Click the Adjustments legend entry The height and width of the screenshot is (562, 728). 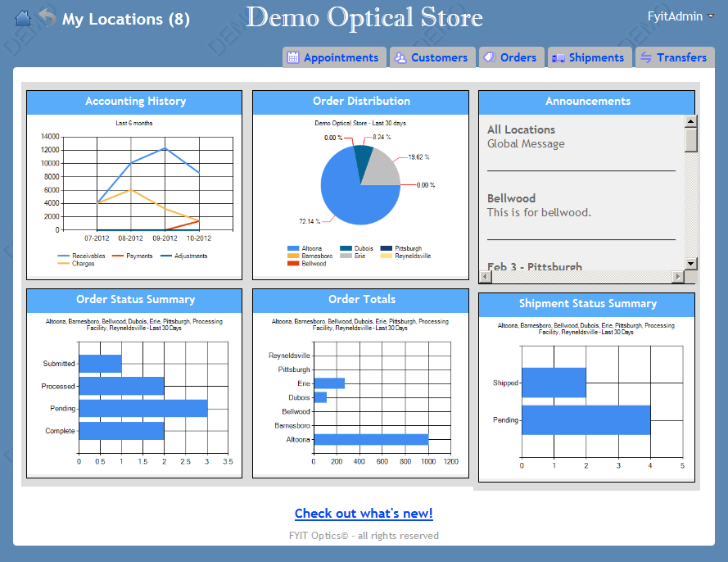click(184, 256)
